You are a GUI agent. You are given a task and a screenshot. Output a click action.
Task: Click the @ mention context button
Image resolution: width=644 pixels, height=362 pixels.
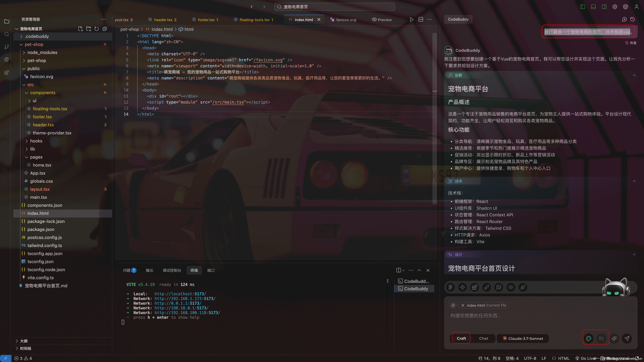453,305
